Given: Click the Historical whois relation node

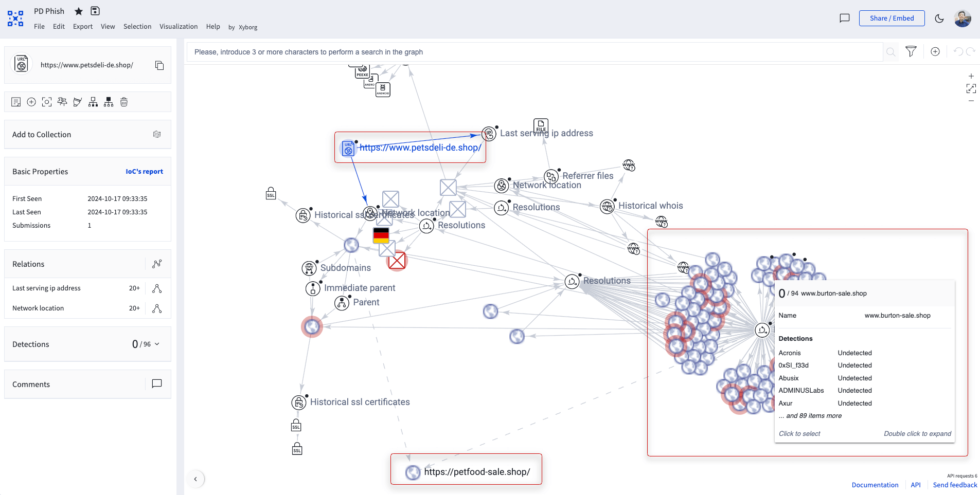Looking at the screenshot, I should pyautogui.click(x=608, y=207).
